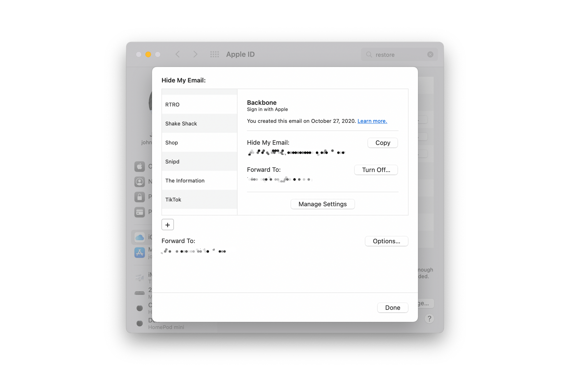Select the HomePod mini device icon
This screenshot has width=570, height=392.
[x=140, y=323]
